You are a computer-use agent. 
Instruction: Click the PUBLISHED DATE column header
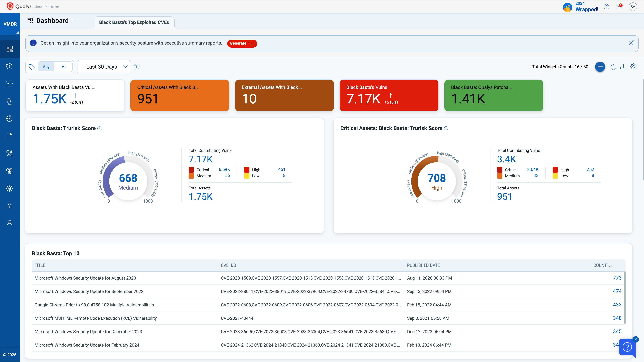pos(423,265)
